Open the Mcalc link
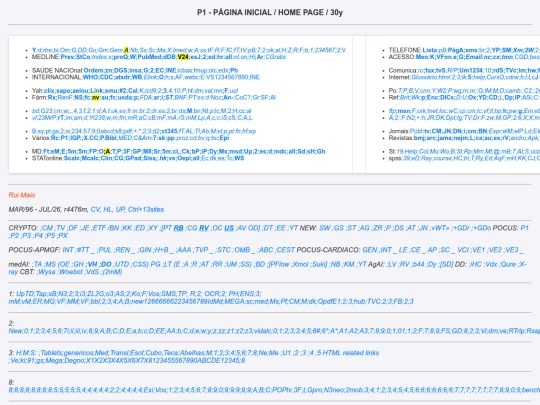Screen dimensions: 540x405 click(x=91, y=158)
